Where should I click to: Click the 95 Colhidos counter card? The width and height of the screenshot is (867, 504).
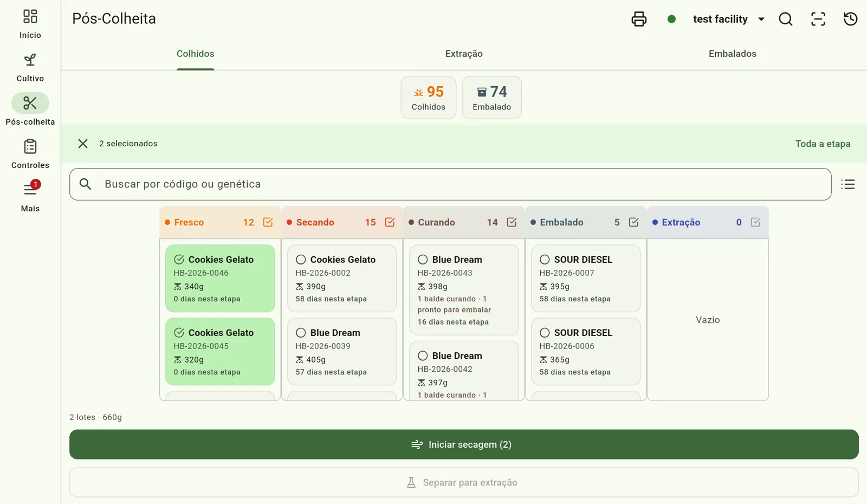click(x=429, y=98)
